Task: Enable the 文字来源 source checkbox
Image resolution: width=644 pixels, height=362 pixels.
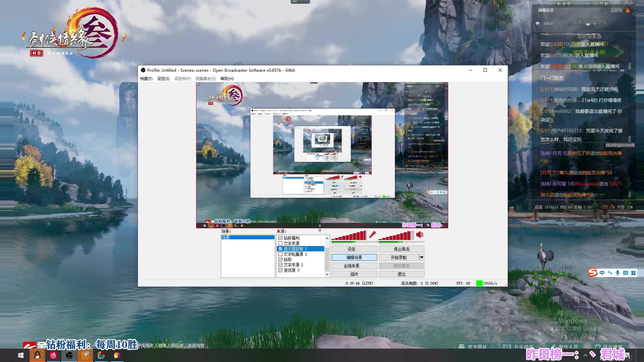Action: pyautogui.click(x=280, y=243)
